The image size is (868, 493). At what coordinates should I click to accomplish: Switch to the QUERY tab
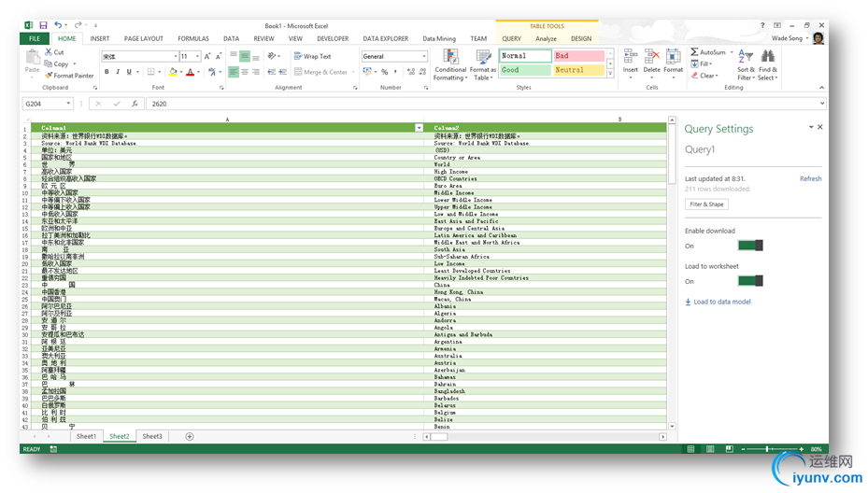point(511,38)
